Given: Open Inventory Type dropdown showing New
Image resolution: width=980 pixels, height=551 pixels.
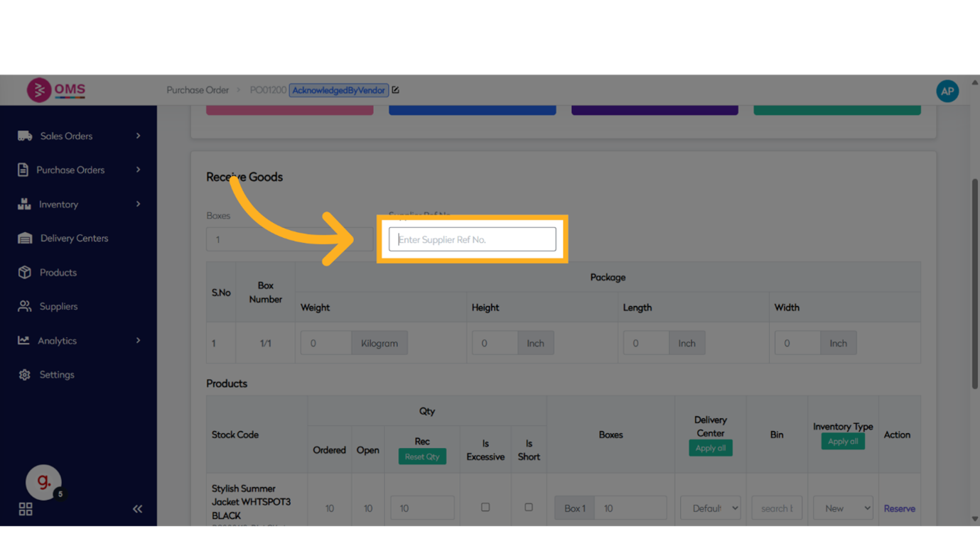Looking at the screenshot, I should [843, 508].
